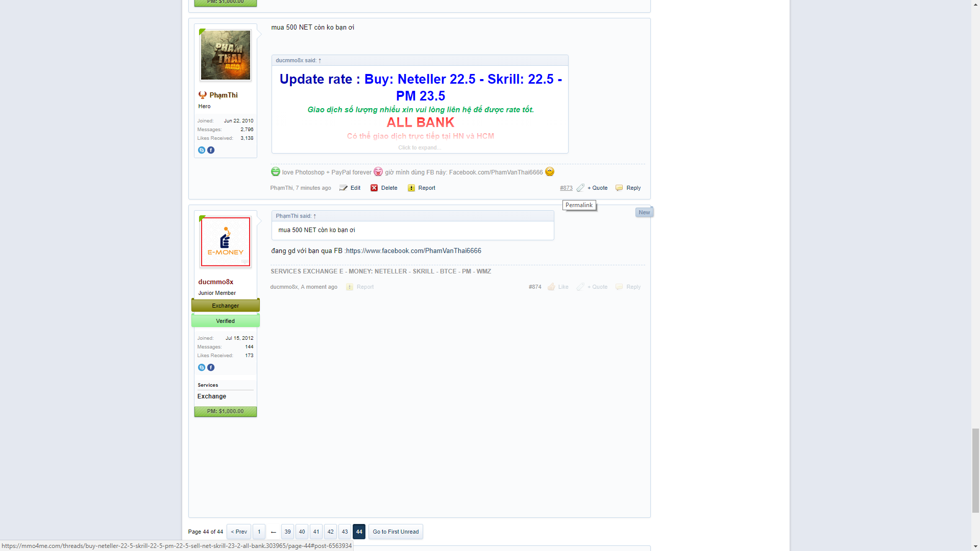Click the Like thumbs-up on post #874

[552, 287]
